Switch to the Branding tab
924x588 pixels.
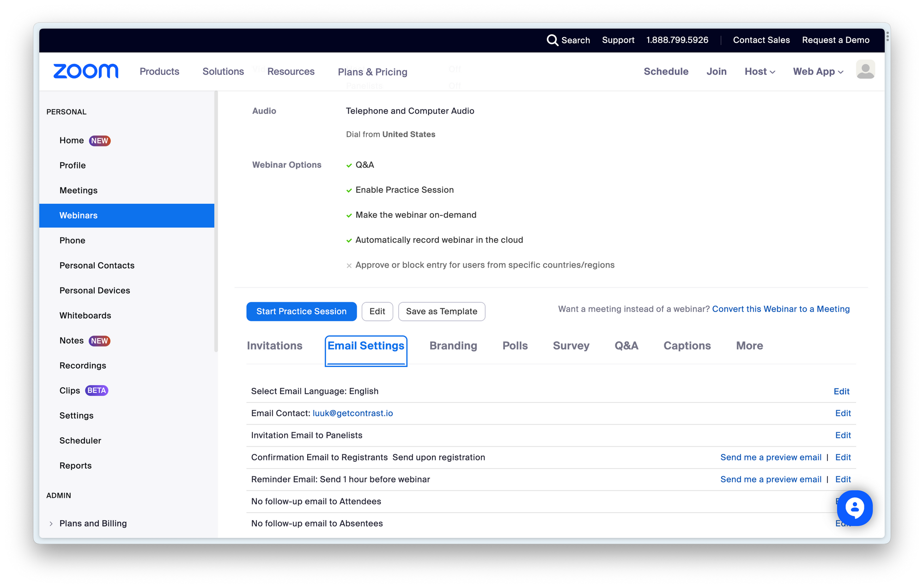coord(453,346)
